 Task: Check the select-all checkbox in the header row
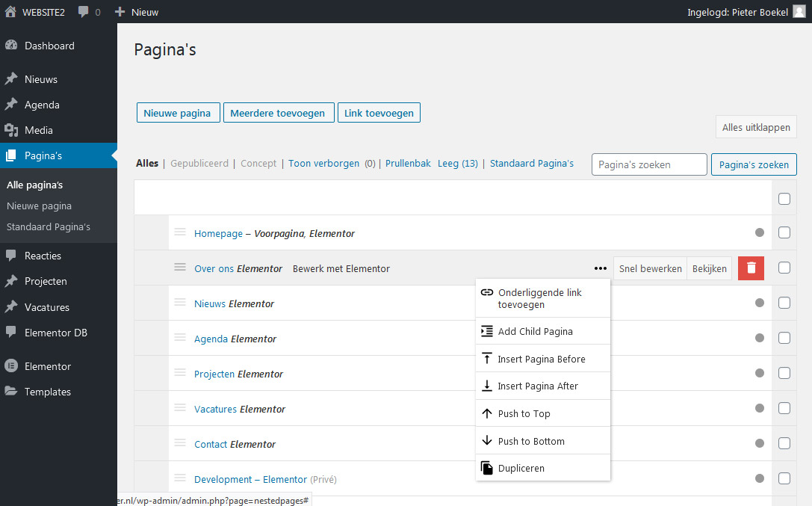click(x=784, y=199)
